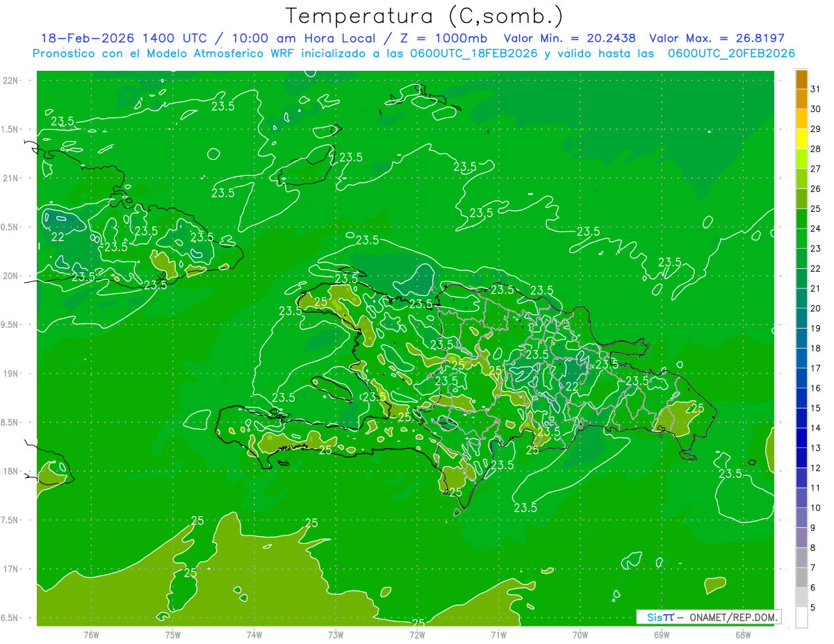Screen dimensions: 834x644
Task: Click the color bar label 9
Action: click(813, 528)
